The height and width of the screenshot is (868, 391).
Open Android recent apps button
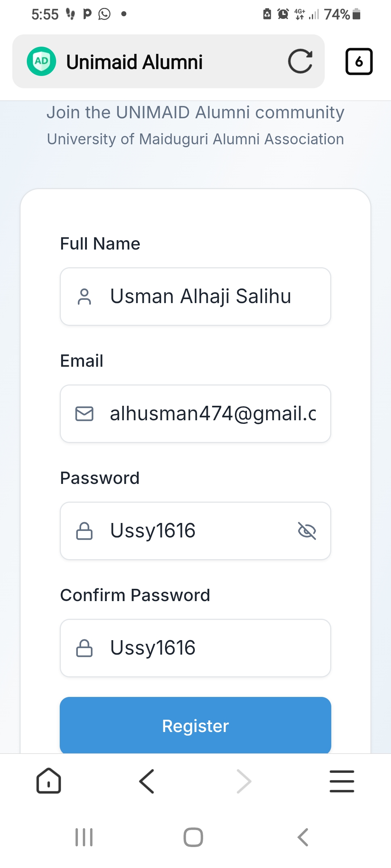[84, 837]
